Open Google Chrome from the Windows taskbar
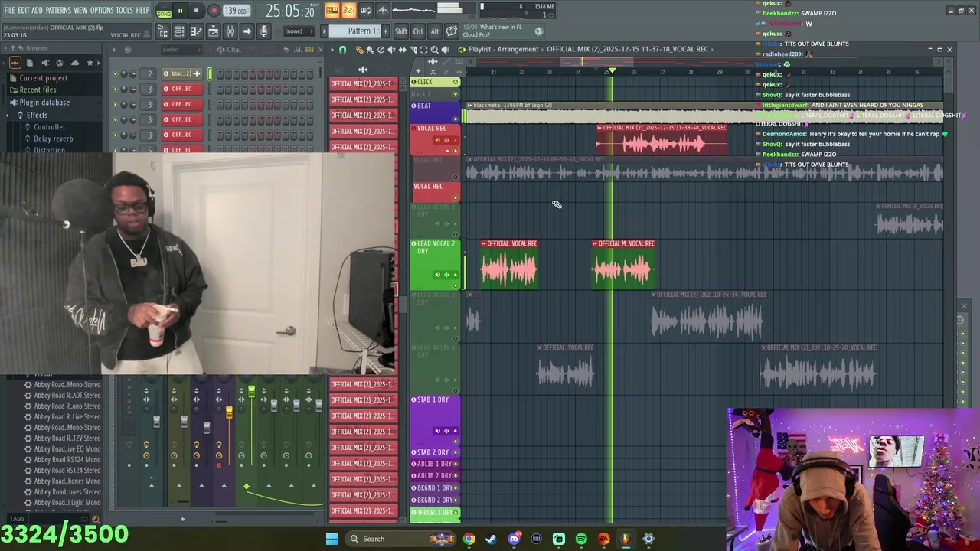Screen dimensions: 980x551 coord(469,539)
